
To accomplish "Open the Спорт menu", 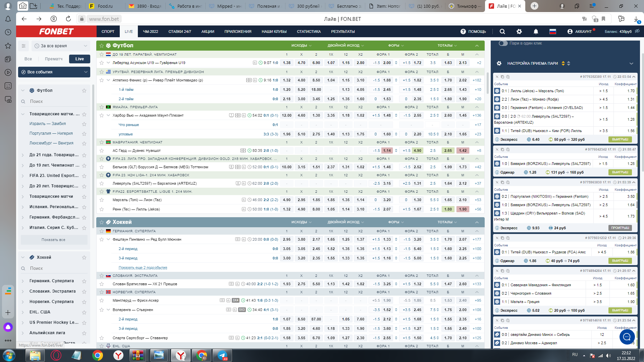I will tap(108, 32).
